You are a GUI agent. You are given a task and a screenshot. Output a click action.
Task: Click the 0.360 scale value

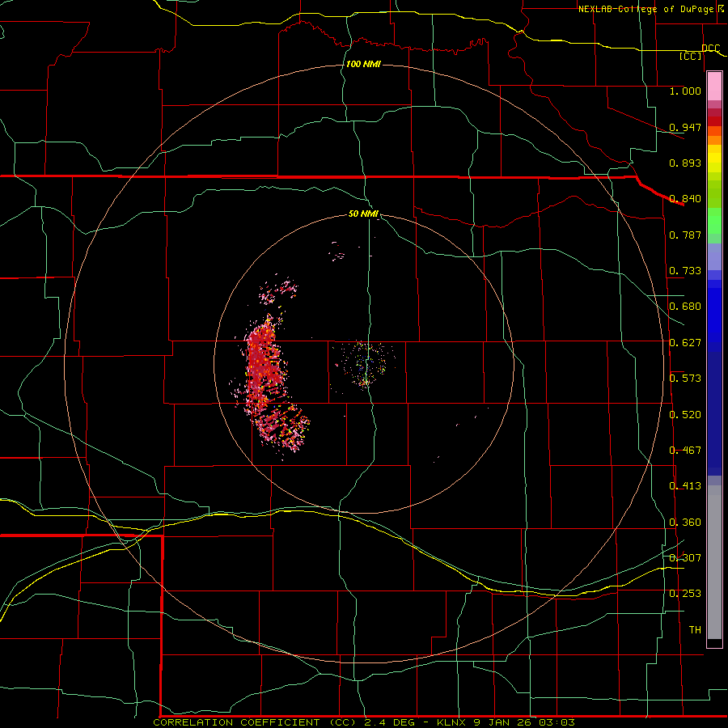[685, 523]
